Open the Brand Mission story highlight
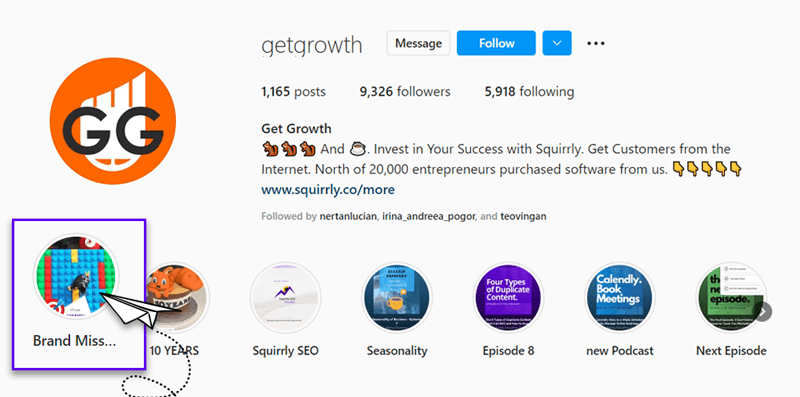The width and height of the screenshot is (800, 397). click(x=77, y=276)
